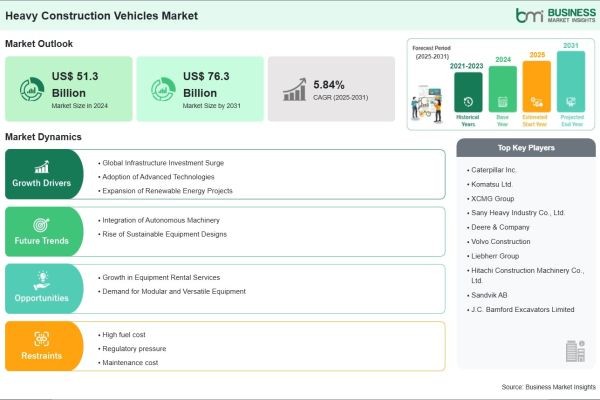The width and height of the screenshot is (600, 400).
Task: Click High fuel cost item
Action: tap(124, 335)
